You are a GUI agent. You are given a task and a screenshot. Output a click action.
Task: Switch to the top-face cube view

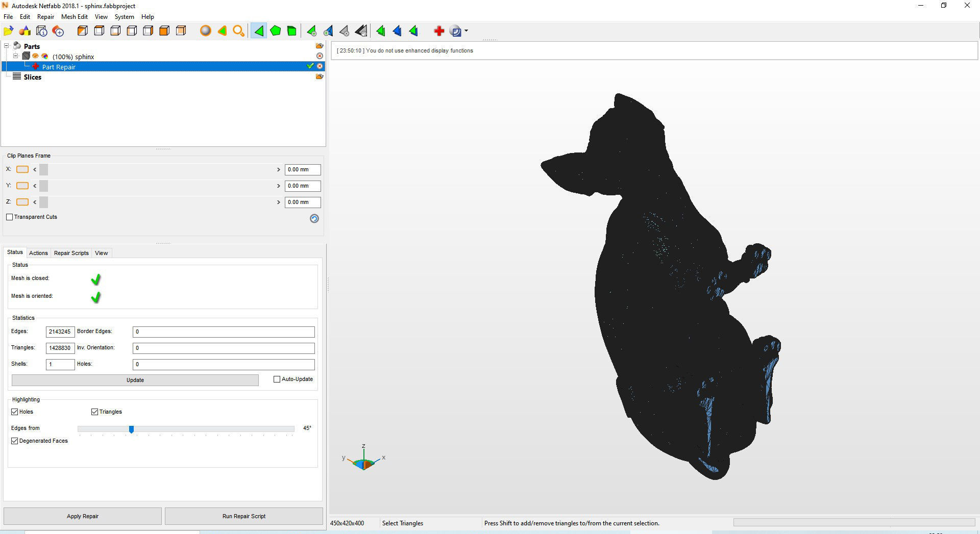pos(99,31)
